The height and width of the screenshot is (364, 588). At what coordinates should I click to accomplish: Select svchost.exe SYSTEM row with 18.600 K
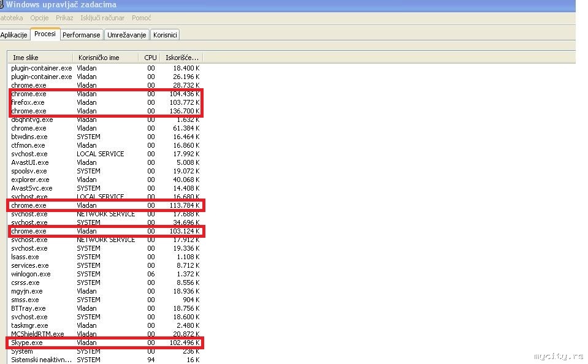(x=105, y=317)
